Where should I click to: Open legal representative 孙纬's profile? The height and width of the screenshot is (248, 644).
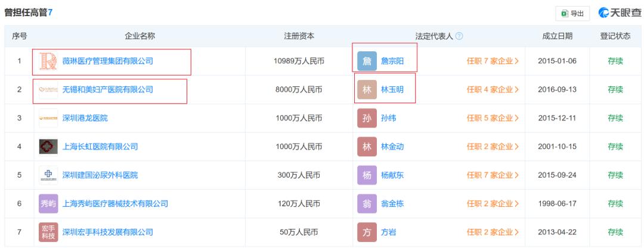click(x=388, y=118)
